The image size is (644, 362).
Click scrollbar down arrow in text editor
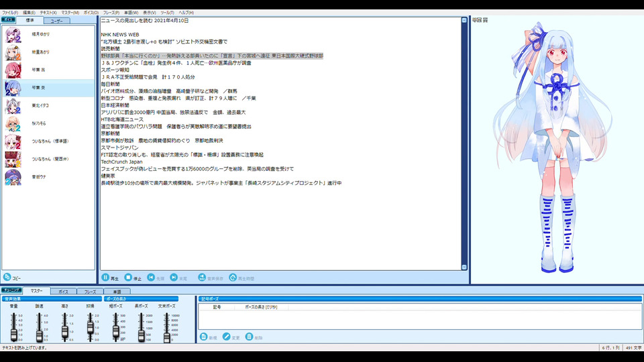pos(464,267)
